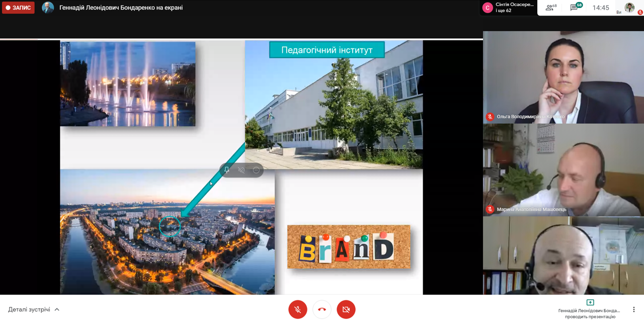
Task: Click the ЗАПИС recording indicator
Action: [18, 8]
